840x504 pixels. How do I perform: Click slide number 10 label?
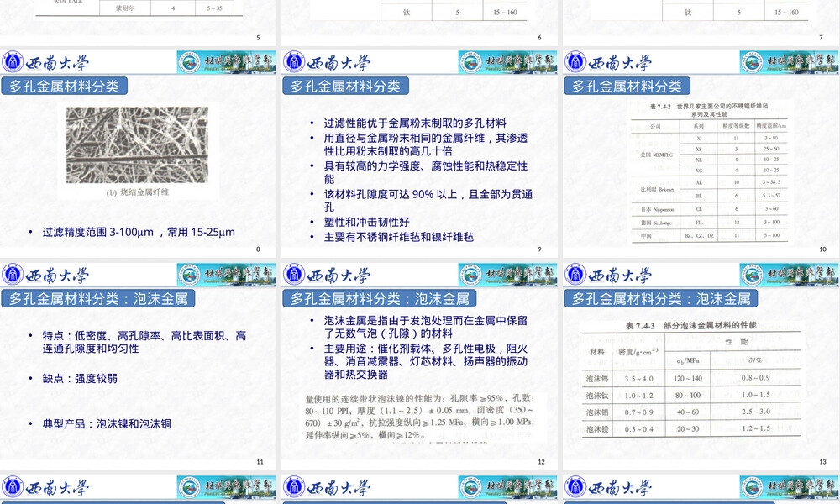click(823, 249)
